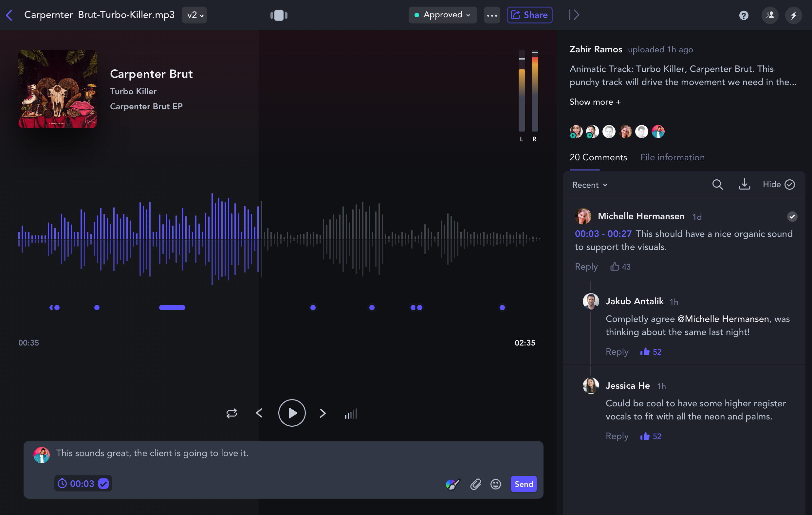Open the Recent sort dropdown
This screenshot has height=515, width=812.
click(x=590, y=185)
